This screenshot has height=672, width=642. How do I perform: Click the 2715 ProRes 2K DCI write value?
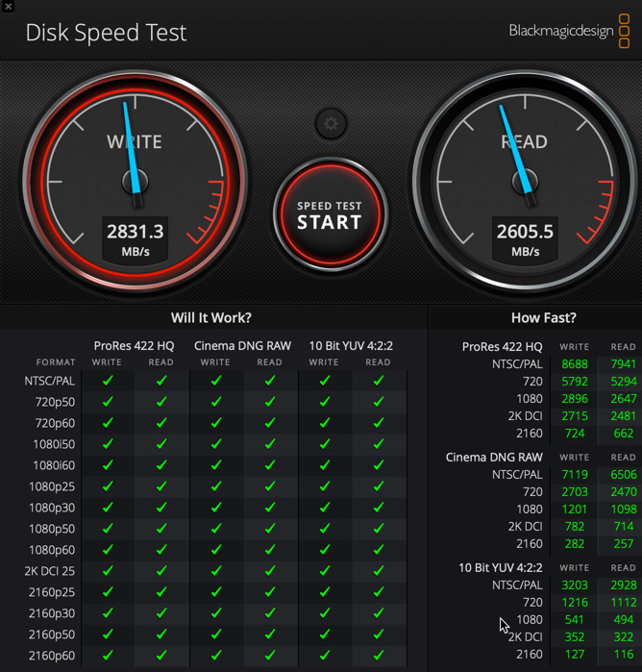575,416
